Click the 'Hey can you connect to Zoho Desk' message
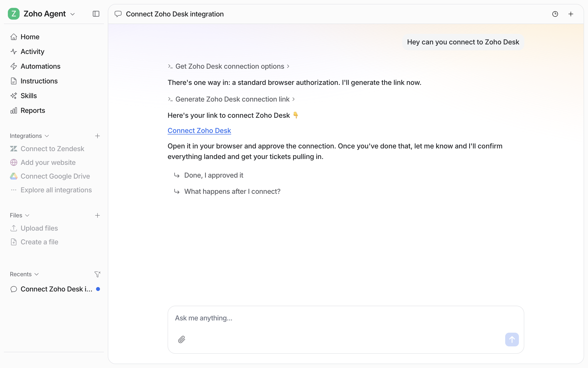 point(463,42)
